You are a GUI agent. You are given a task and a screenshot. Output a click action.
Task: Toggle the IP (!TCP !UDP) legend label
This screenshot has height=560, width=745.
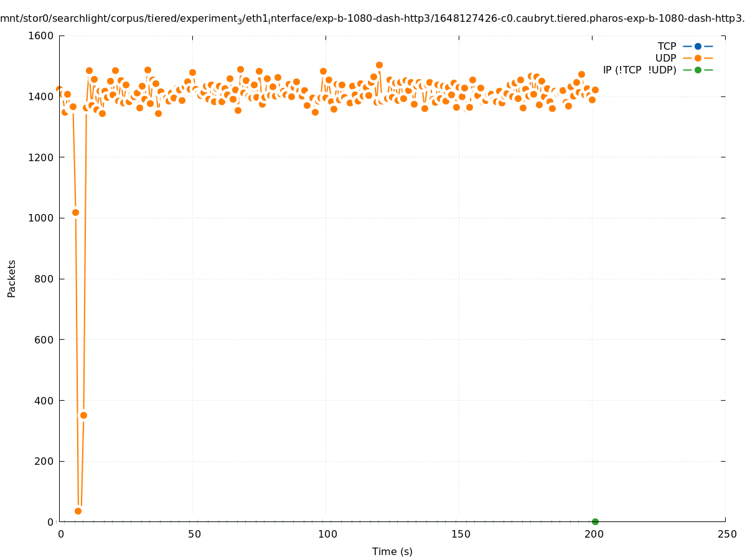click(639, 70)
